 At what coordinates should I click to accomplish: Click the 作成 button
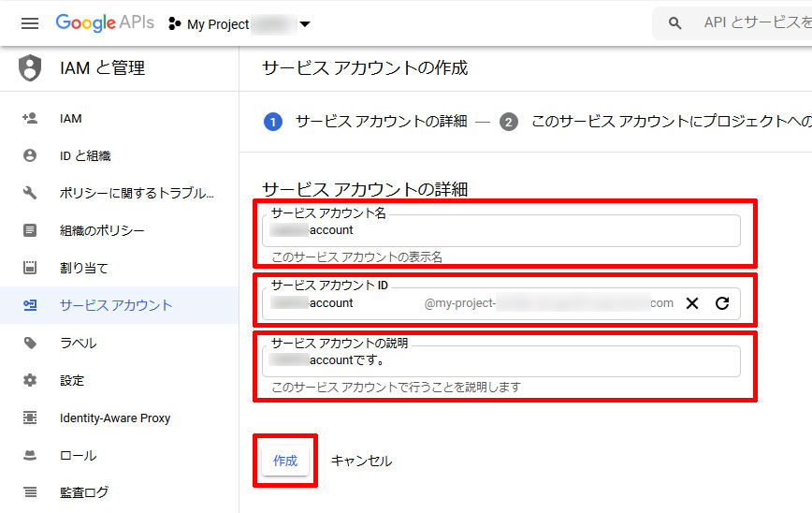click(x=285, y=461)
